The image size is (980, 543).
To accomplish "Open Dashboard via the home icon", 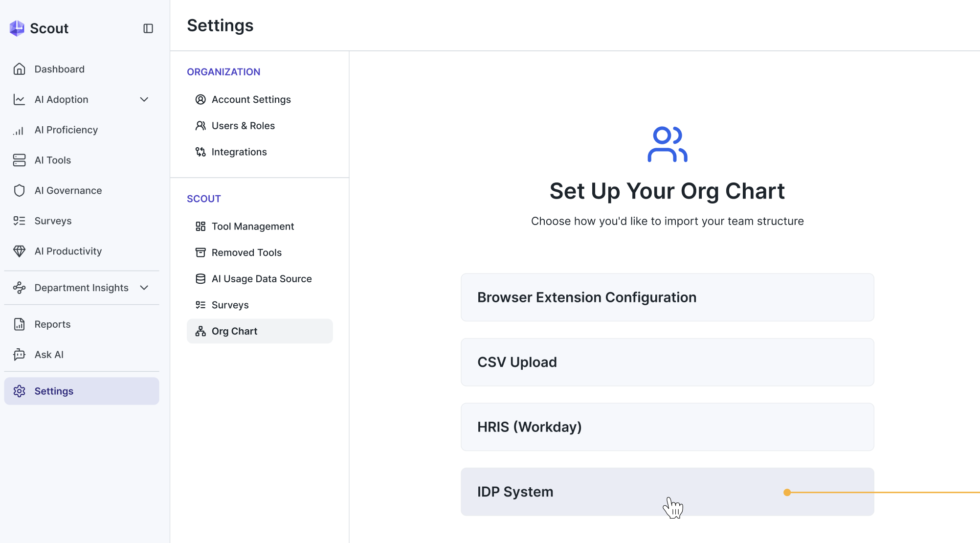I will click(19, 69).
